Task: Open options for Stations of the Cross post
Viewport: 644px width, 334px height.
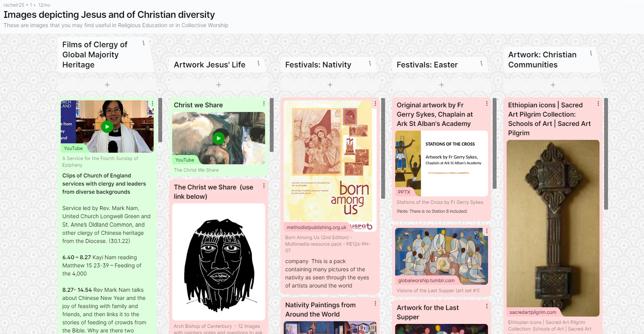Action: 487,103
